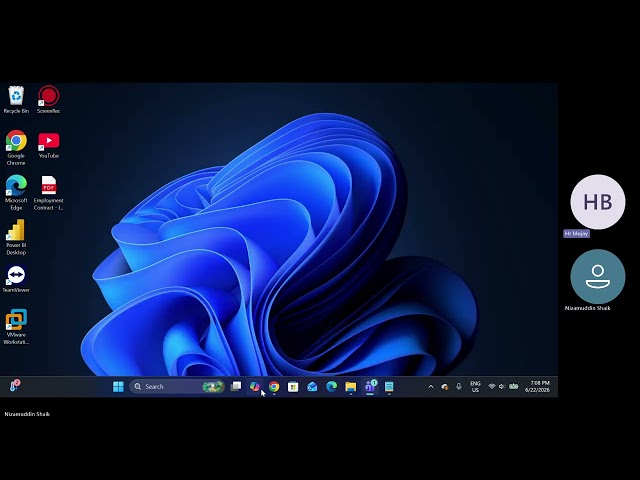Image resolution: width=640 pixels, height=480 pixels.
Task: Change the ENG US input language
Action: 475,387
